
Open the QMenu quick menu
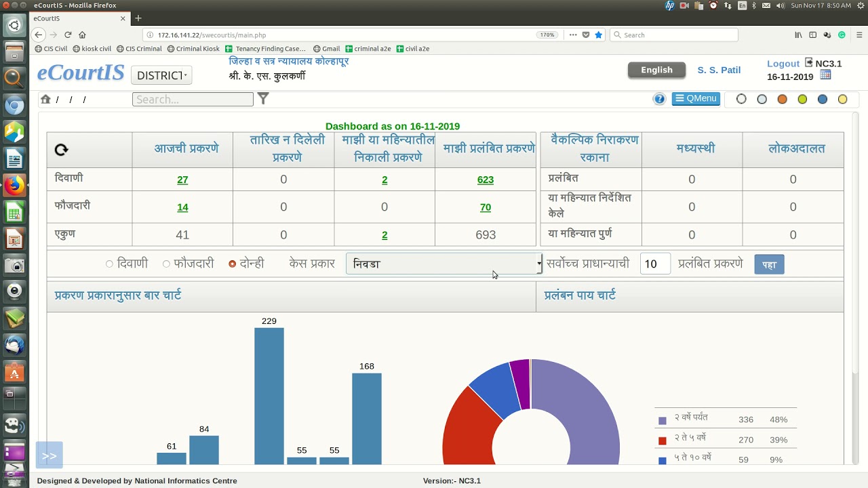696,99
